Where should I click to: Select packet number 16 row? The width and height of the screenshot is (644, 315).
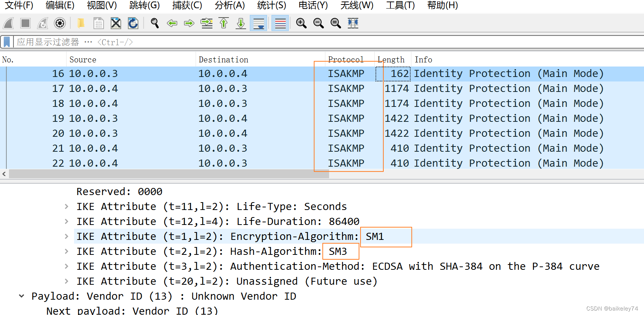pyautogui.click(x=322, y=74)
